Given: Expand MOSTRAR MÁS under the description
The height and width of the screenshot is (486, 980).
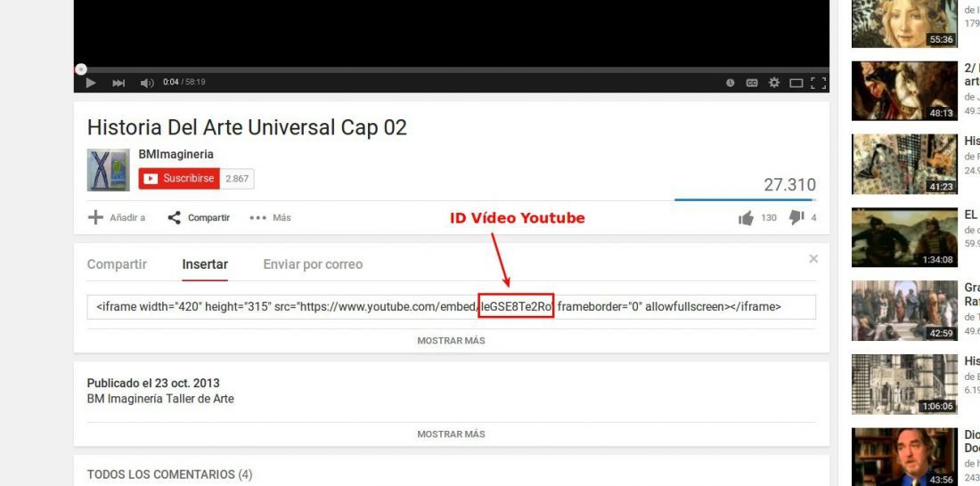Looking at the screenshot, I should [452, 434].
